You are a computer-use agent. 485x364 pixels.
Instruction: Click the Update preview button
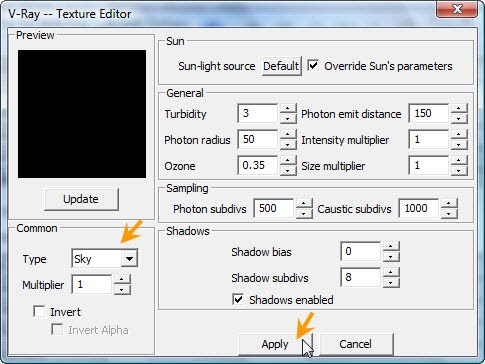pyautogui.click(x=81, y=199)
